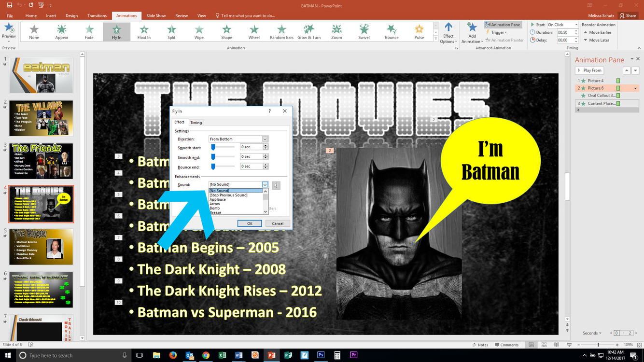644x362 pixels.
Task: Switch to Slide Sorter view
Action: click(x=543, y=345)
